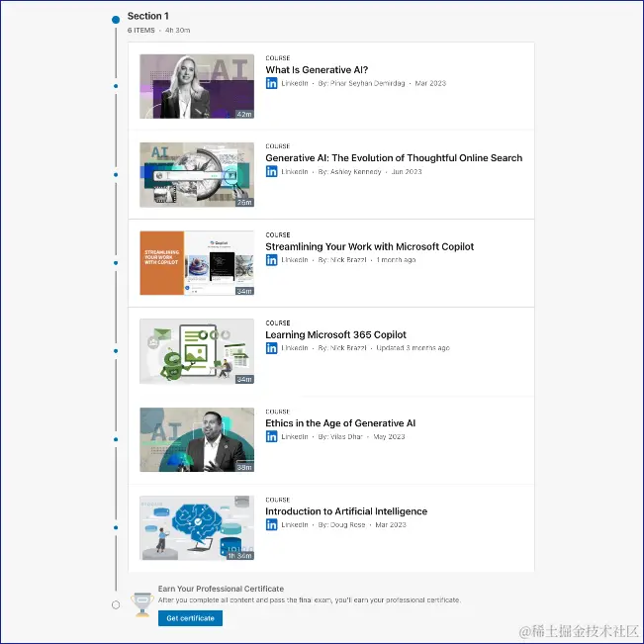Click the 42m duration badge

click(x=244, y=114)
